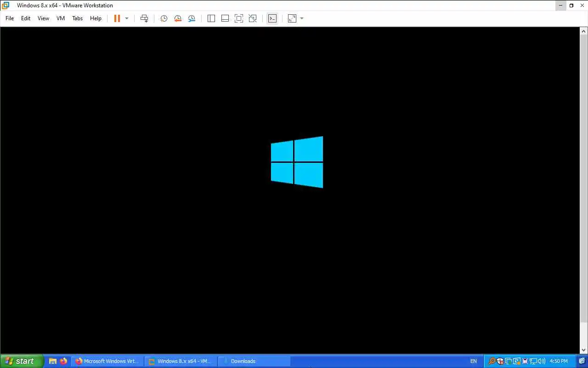The height and width of the screenshot is (368, 588).
Task: Expand the stretch guest dropdown arrow
Action: coord(302,18)
